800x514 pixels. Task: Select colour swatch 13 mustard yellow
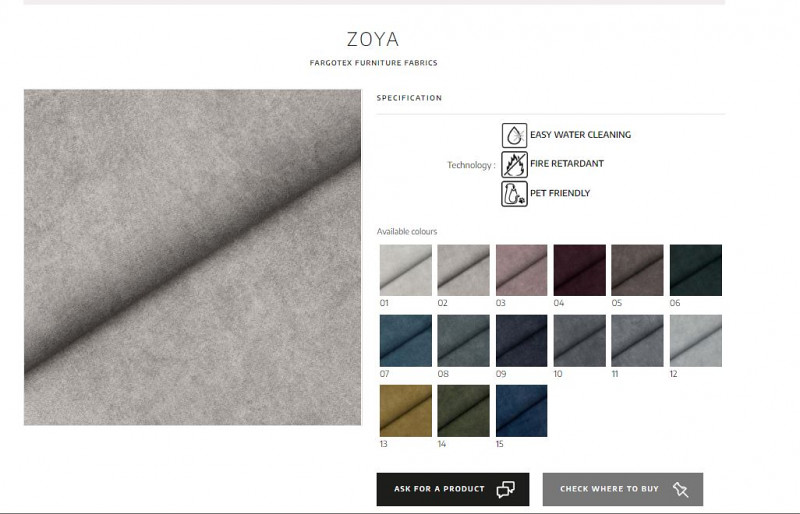406,411
